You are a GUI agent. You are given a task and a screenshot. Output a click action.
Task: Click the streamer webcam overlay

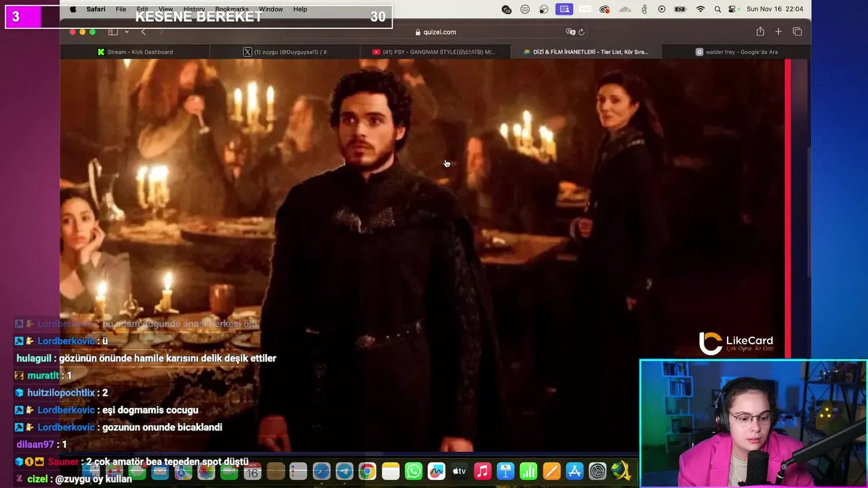click(753, 424)
